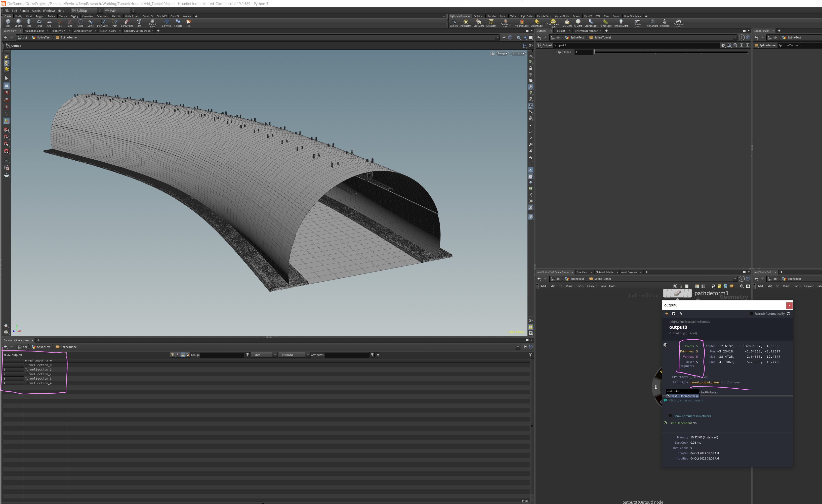Close the output0 info window
822x504 pixels.
pos(789,305)
